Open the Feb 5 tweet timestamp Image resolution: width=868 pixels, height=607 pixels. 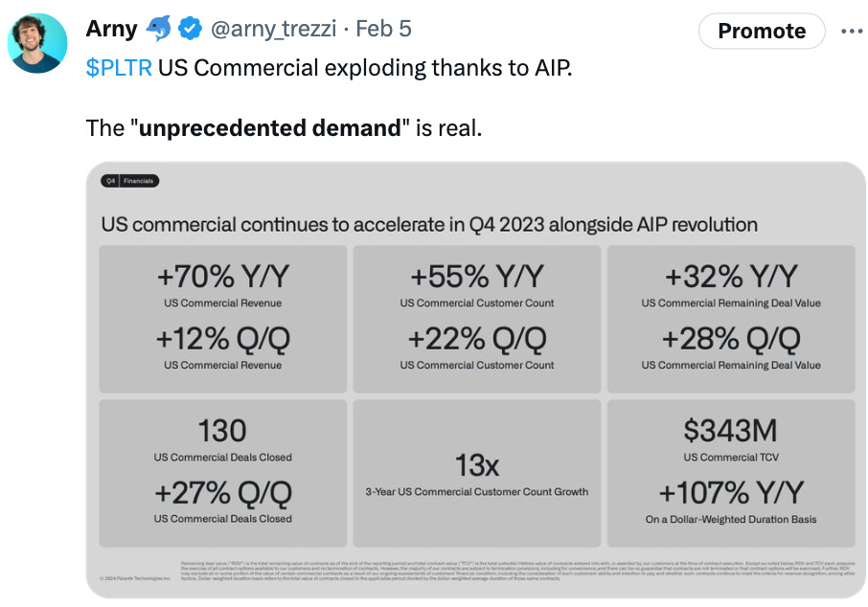[383, 29]
